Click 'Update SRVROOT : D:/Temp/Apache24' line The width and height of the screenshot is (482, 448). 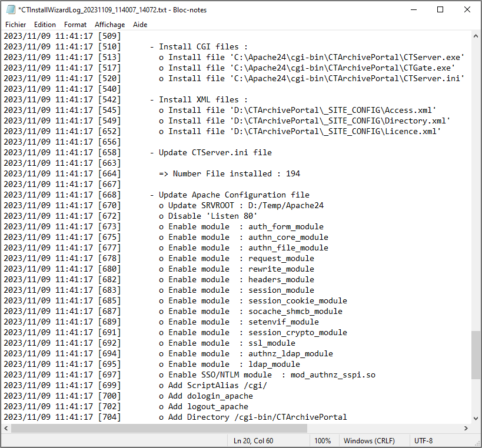(241, 205)
